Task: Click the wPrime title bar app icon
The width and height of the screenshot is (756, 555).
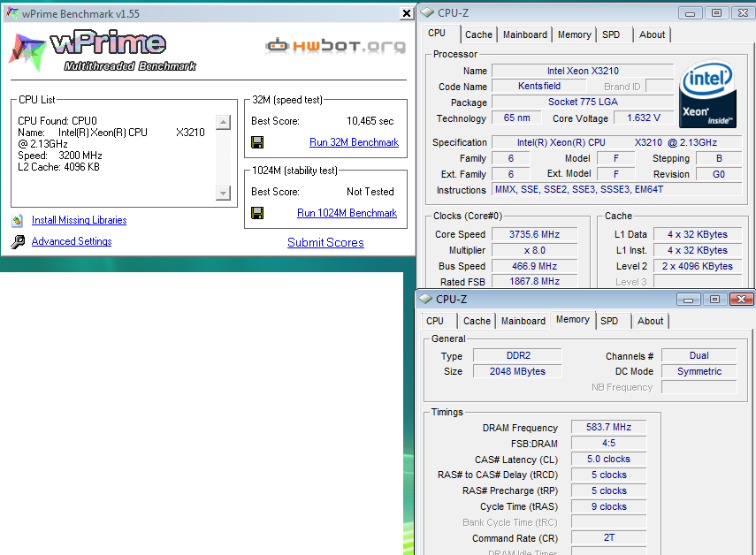Action: [11, 13]
